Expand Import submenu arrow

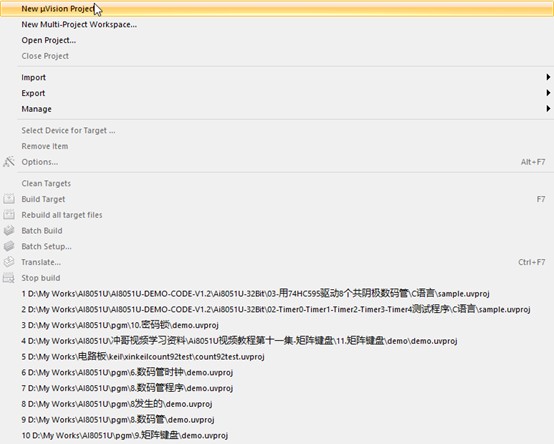pos(548,77)
